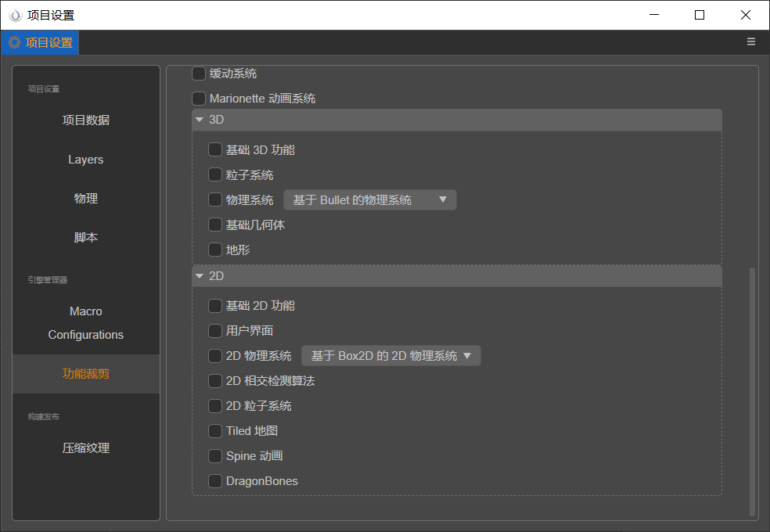Click the gear icon on 项目设置 tab

click(15, 43)
